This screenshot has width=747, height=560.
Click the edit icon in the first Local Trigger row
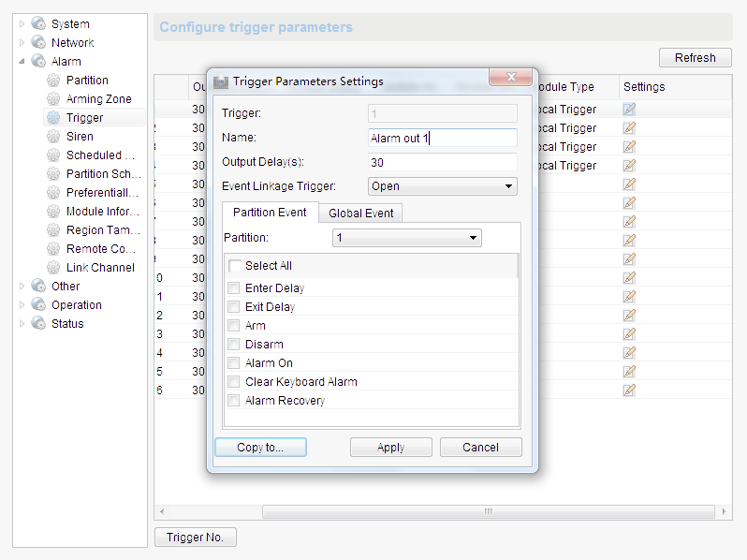click(x=629, y=110)
